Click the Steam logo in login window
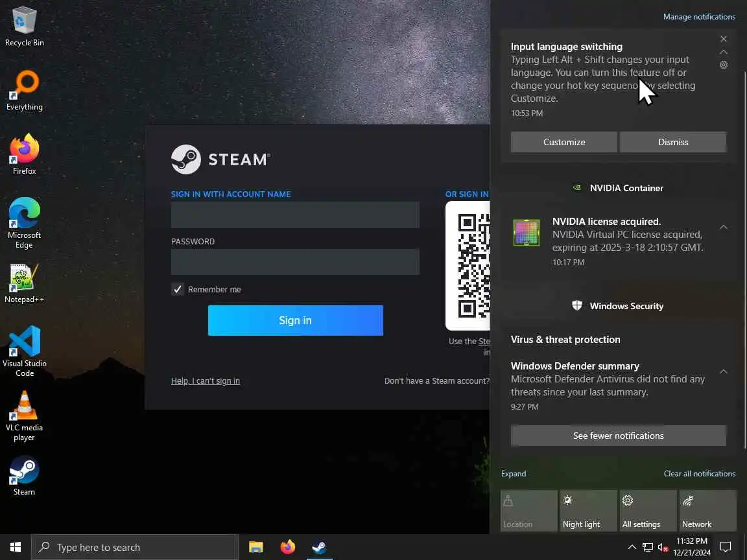Viewport: 747px width, 560px height. pos(220,159)
